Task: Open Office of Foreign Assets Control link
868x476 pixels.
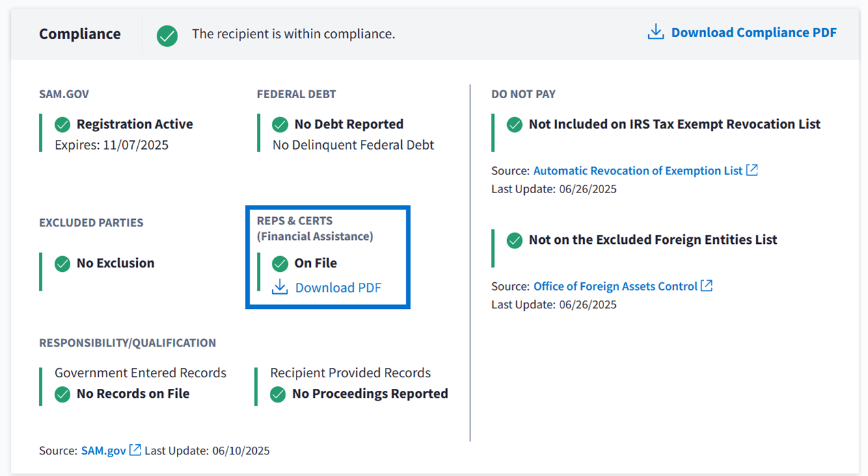Action: 615,286
